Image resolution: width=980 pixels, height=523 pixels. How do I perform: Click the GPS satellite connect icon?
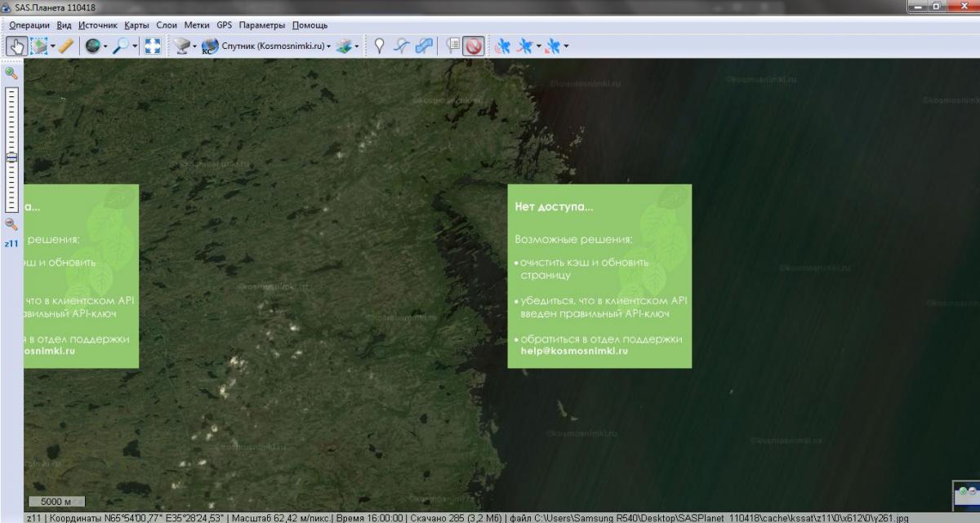(504, 47)
